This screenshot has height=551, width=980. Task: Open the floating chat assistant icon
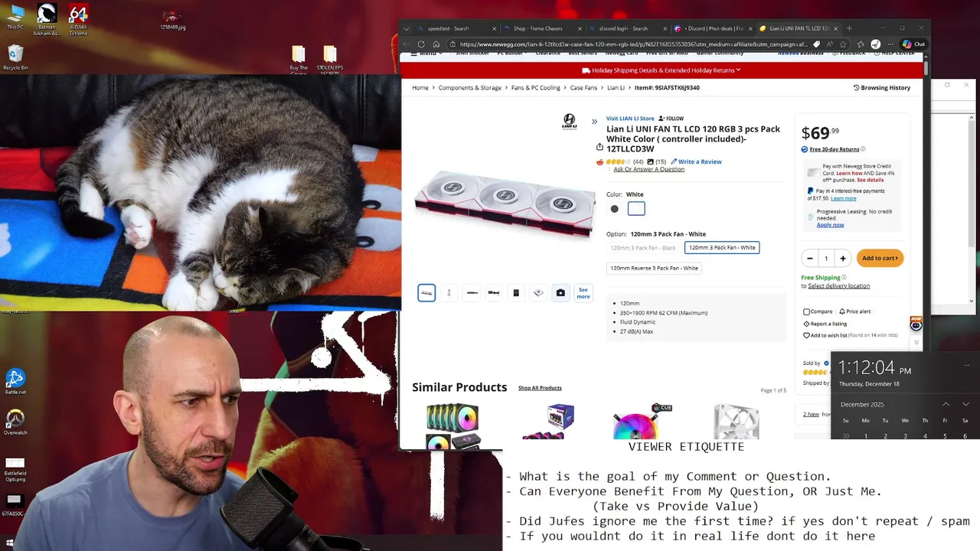(916, 324)
